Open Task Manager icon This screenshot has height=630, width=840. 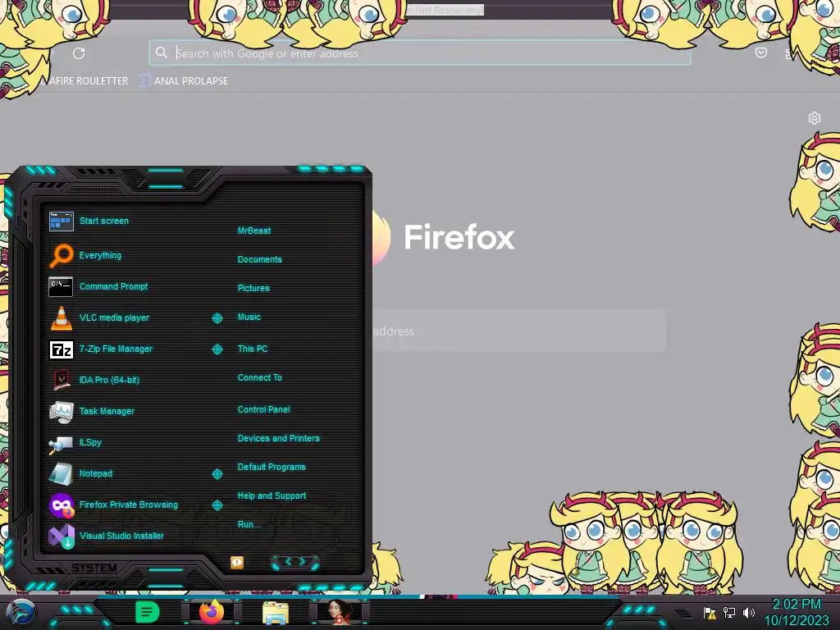(x=61, y=412)
